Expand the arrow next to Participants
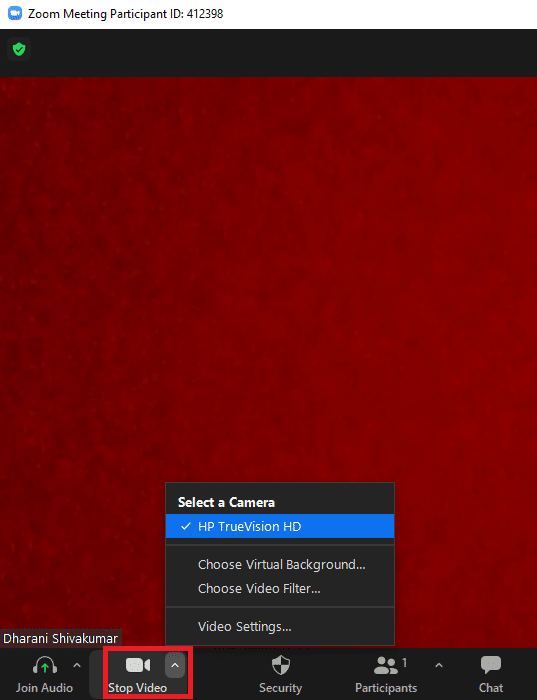 coord(439,666)
